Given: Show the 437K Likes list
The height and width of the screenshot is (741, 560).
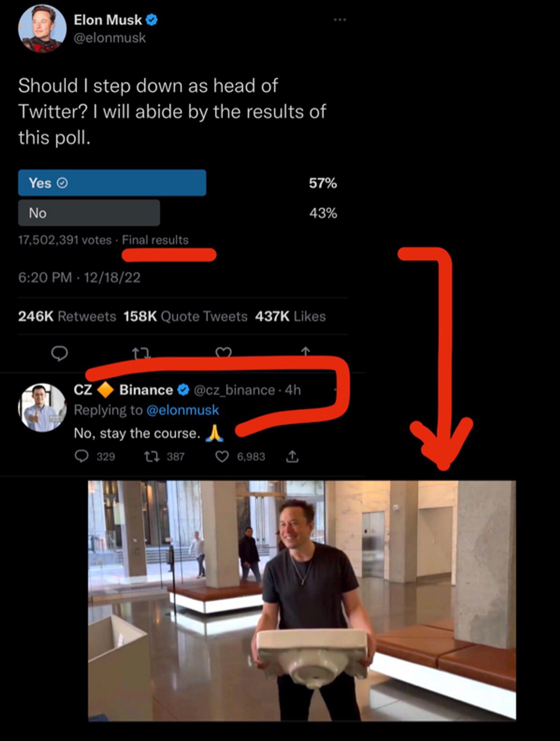Looking at the screenshot, I should pyautogui.click(x=290, y=317).
